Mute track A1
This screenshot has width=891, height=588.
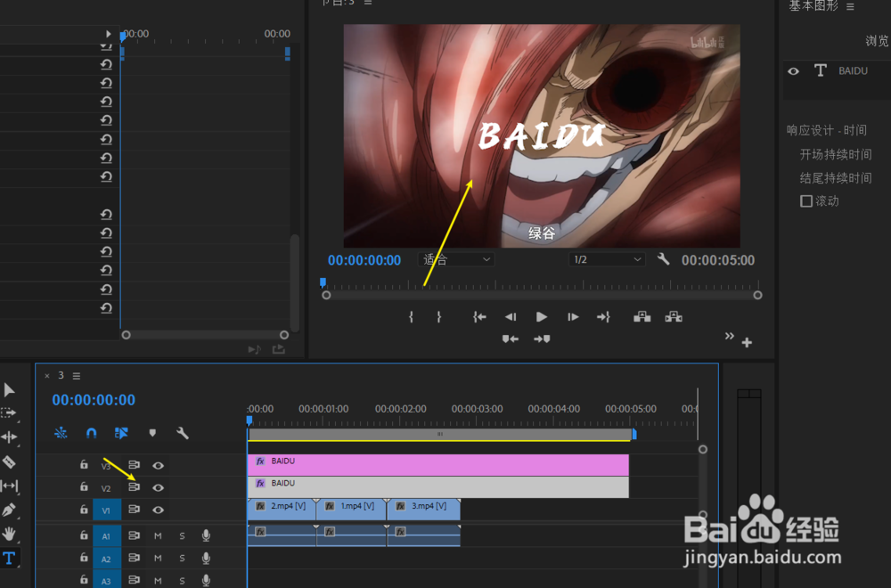pyautogui.click(x=158, y=535)
